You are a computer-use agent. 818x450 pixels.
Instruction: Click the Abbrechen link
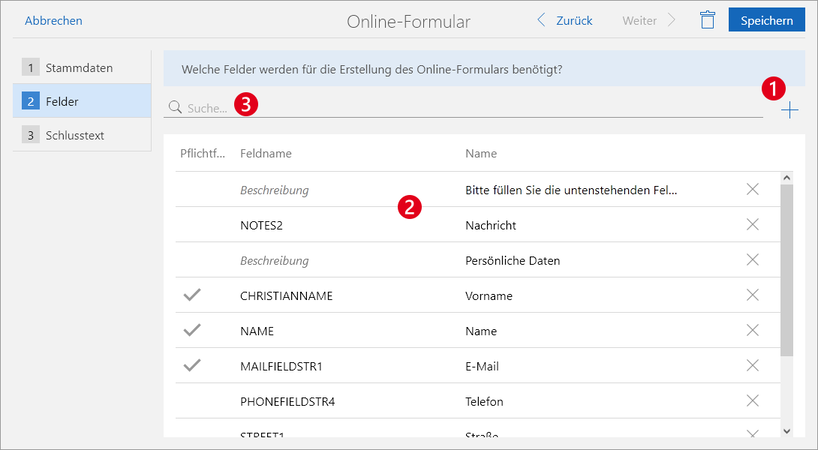[x=54, y=20]
